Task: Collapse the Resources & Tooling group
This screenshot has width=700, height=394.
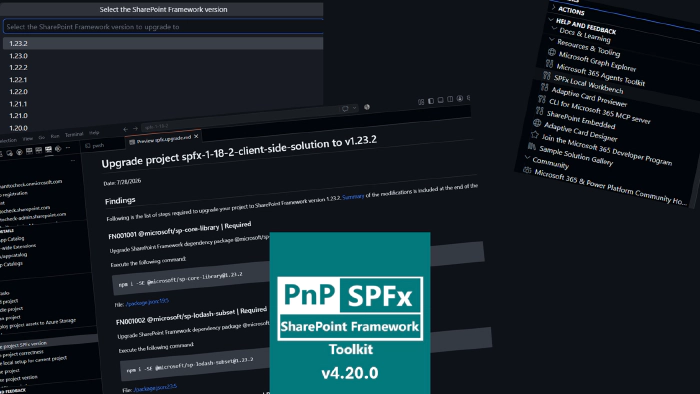Action: pos(553,40)
